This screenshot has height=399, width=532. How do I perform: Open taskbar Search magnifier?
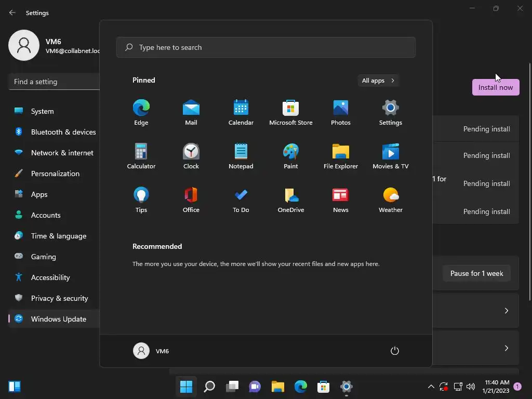pyautogui.click(x=209, y=387)
